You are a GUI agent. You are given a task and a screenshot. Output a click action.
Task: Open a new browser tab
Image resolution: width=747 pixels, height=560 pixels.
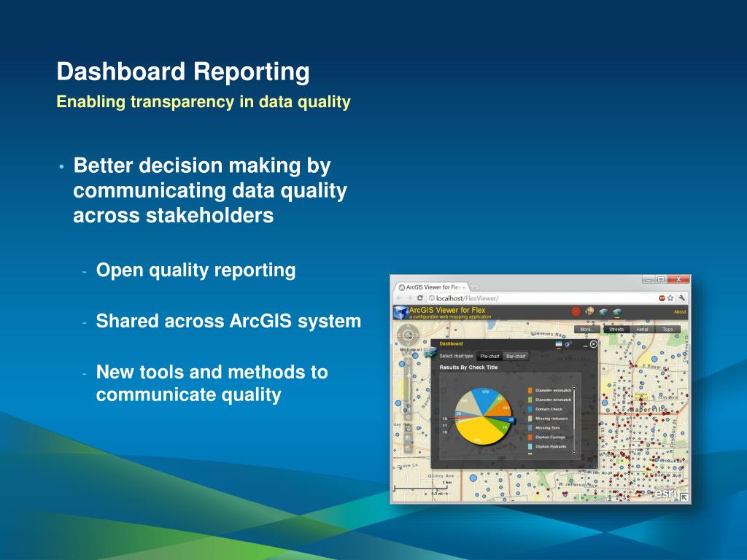[474, 287]
